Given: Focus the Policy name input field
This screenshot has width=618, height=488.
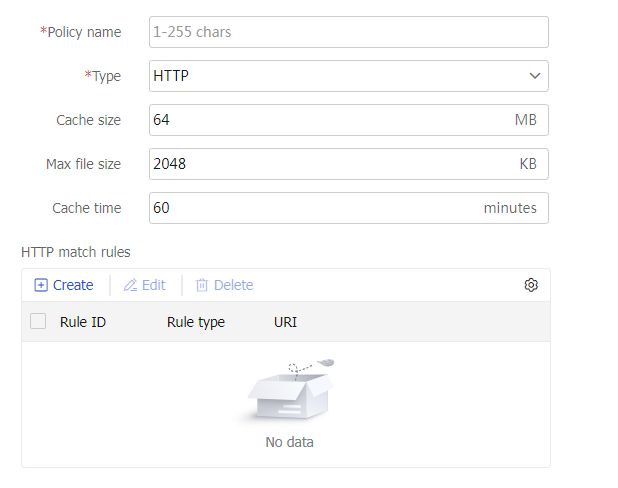Looking at the screenshot, I should (x=348, y=32).
